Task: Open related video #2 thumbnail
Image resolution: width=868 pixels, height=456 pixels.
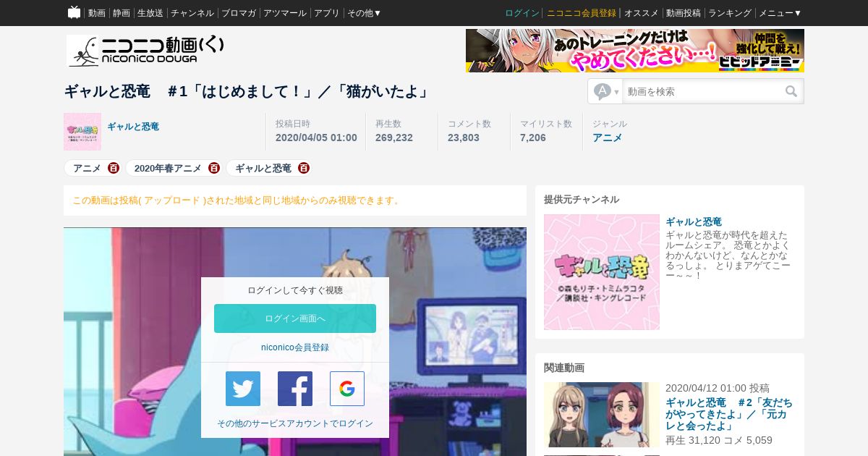Action: (602, 415)
